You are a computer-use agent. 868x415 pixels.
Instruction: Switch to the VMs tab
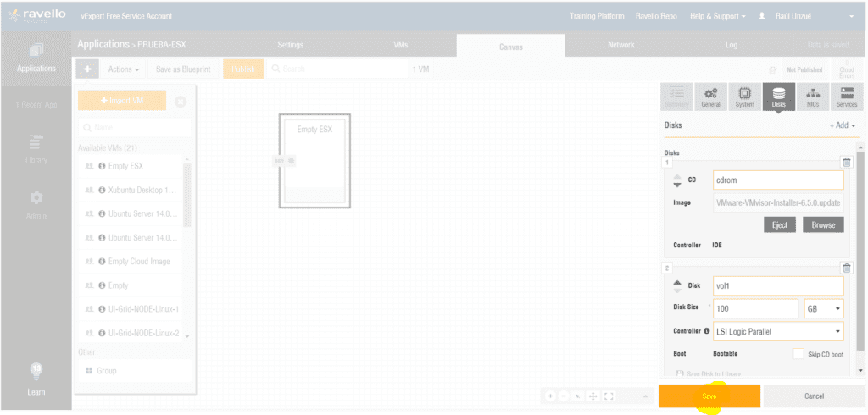pyautogui.click(x=401, y=45)
